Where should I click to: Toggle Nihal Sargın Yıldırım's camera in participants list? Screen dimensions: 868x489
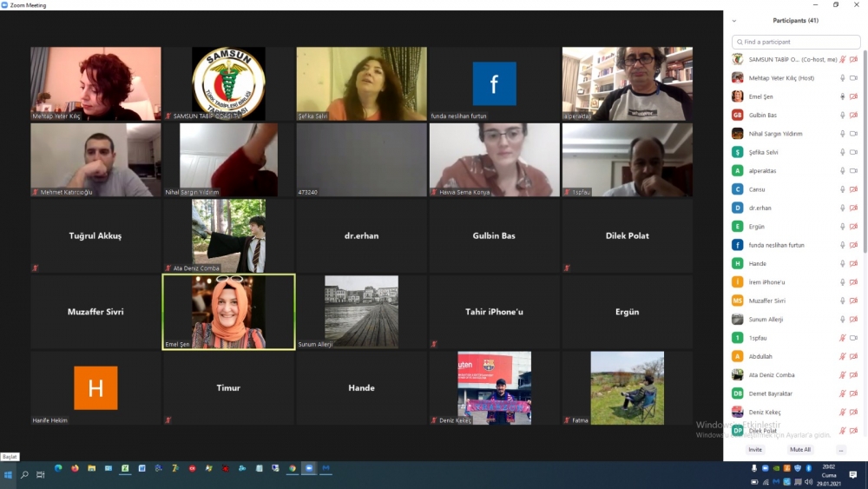tap(853, 134)
